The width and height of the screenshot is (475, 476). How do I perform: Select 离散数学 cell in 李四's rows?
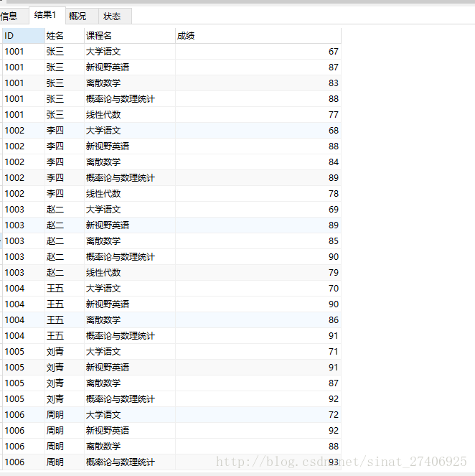pos(130,162)
